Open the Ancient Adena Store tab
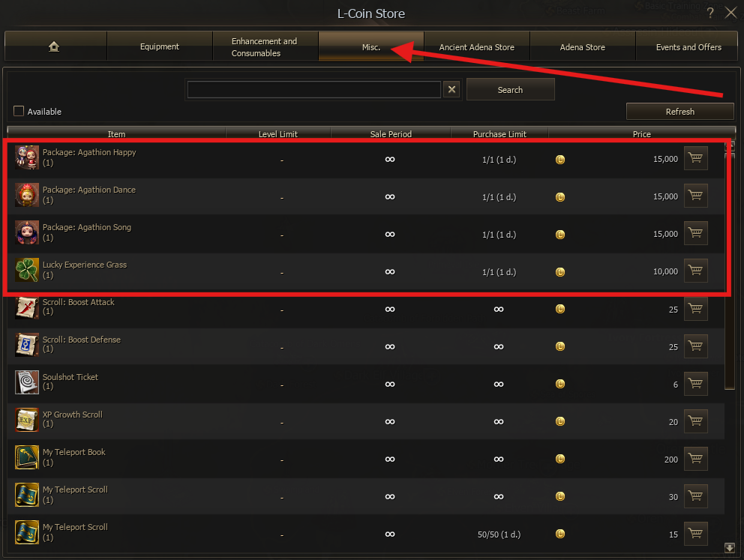This screenshot has height=560, width=744. (x=476, y=47)
